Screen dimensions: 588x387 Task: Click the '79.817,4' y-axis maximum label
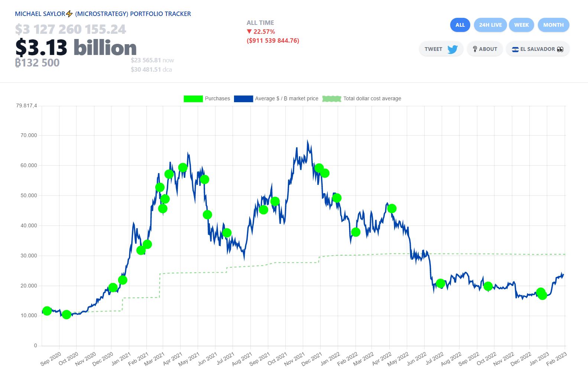[x=26, y=106]
